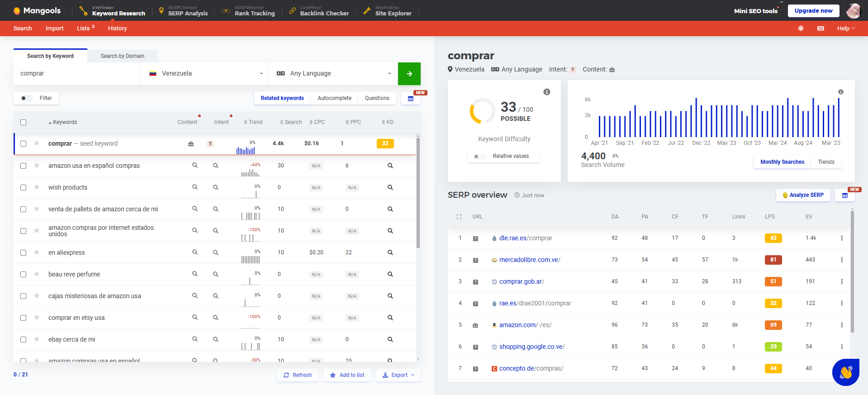Load content type for 'amazon usa en español compras'
Screen dimensions: 868x395
(195, 166)
